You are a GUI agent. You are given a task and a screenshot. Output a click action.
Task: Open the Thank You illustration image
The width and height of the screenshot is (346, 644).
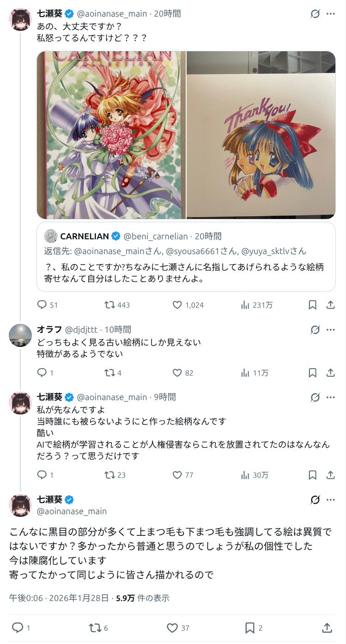pos(261,135)
